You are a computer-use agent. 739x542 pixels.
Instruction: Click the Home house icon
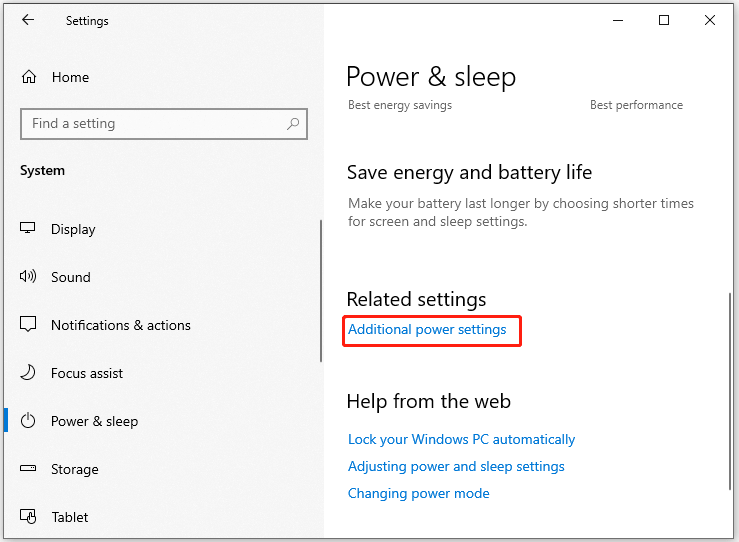click(29, 76)
